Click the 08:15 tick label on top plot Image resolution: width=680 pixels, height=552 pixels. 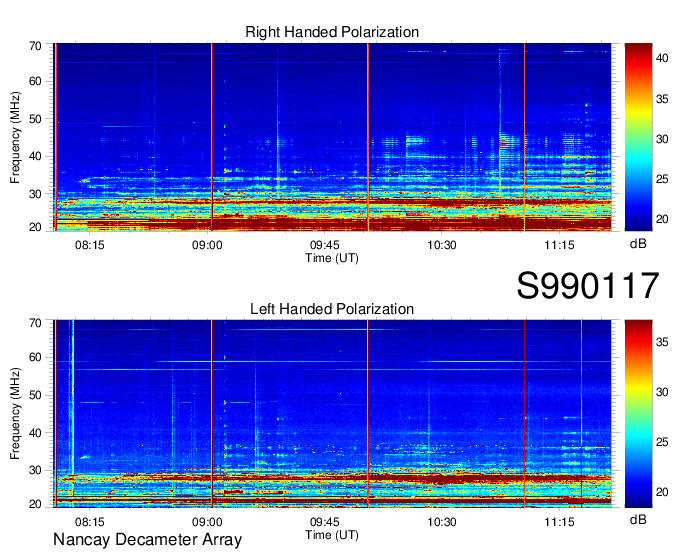(90, 245)
